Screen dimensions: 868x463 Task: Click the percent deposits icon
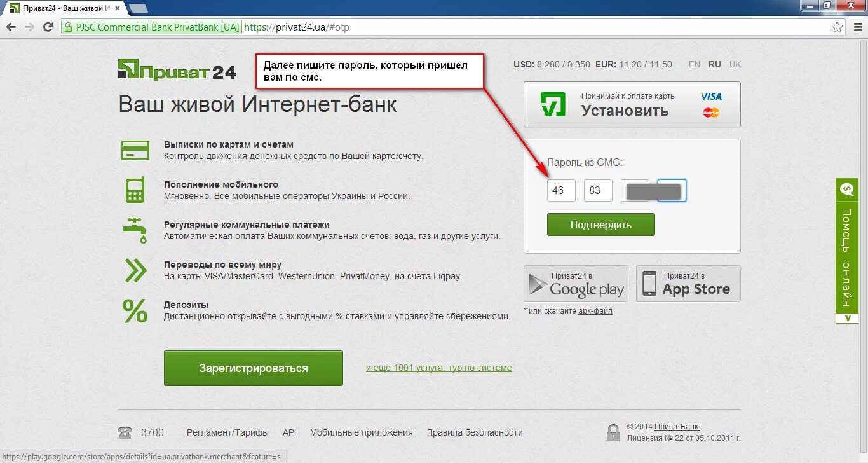[135, 310]
